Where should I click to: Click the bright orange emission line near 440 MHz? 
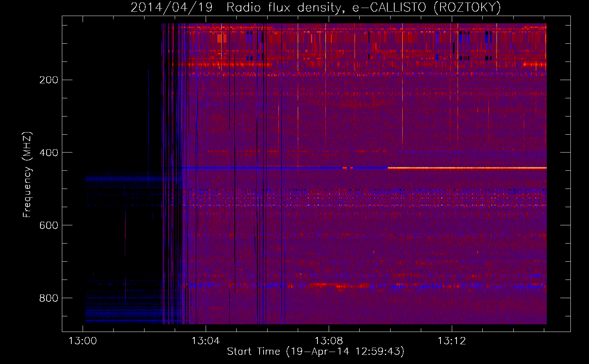467,168
